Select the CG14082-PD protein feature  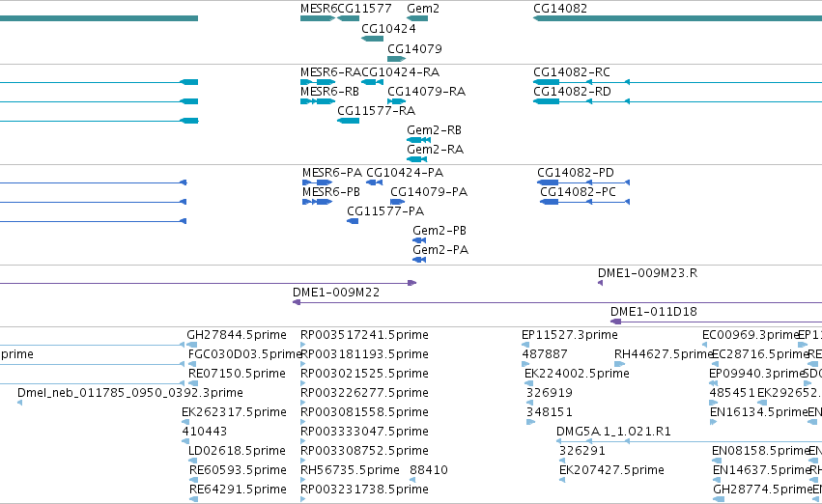(583, 182)
